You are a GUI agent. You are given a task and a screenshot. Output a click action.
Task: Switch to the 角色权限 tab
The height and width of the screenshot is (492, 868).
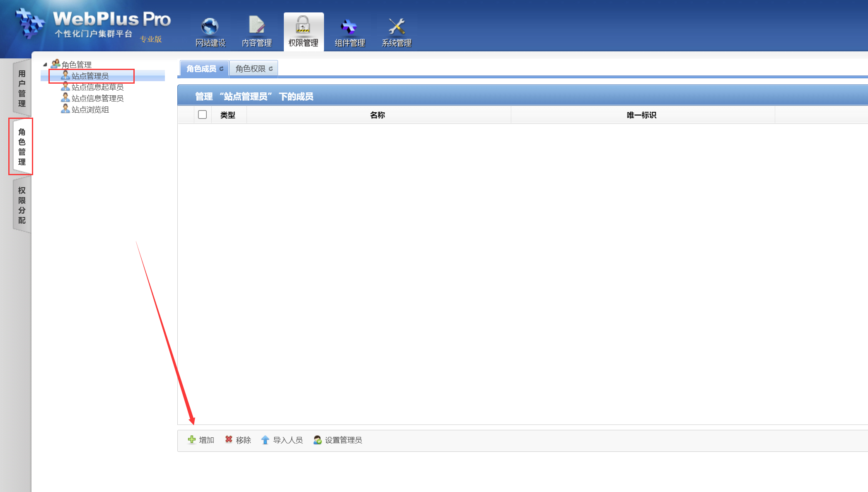click(x=251, y=69)
